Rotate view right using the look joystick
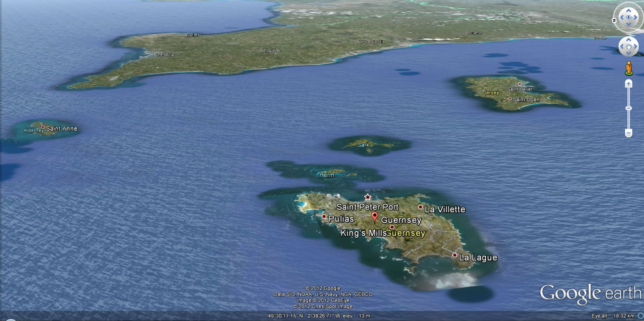The height and width of the screenshot is (321, 644). point(636,17)
